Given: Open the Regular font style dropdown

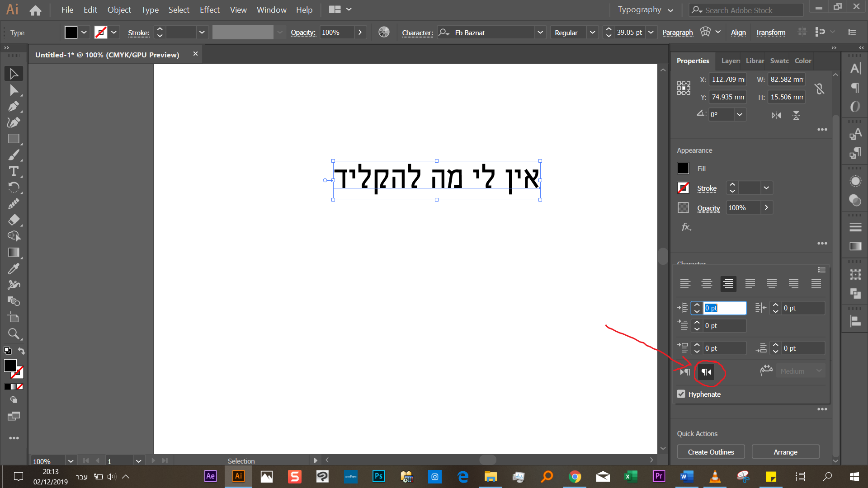Looking at the screenshot, I should pyautogui.click(x=592, y=32).
